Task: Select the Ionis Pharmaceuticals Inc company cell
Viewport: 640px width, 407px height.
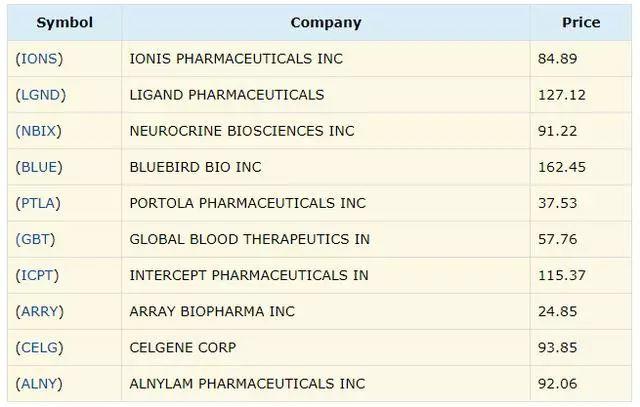Action: (236, 59)
